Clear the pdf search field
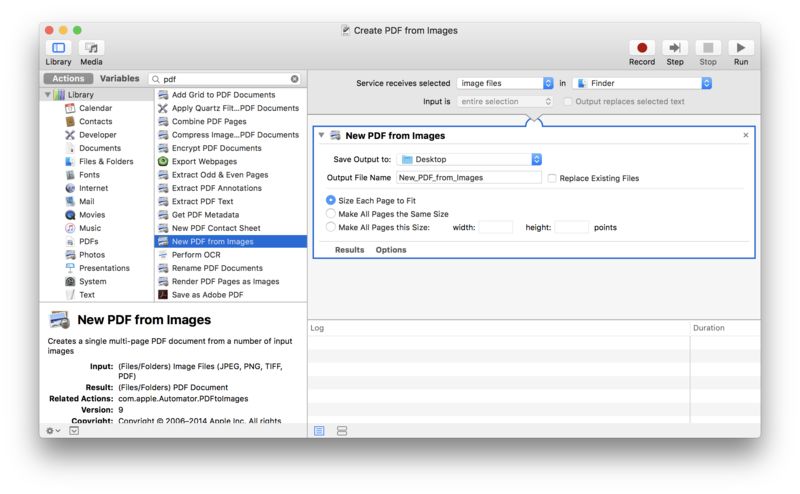This screenshot has width=800, height=494. click(x=295, y=79)
